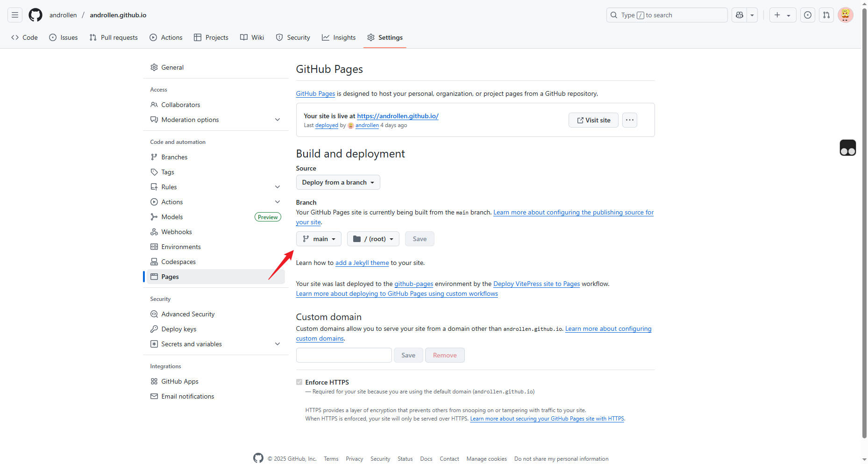
Task: Switch to the Actions repository tab
Action: 166,37
